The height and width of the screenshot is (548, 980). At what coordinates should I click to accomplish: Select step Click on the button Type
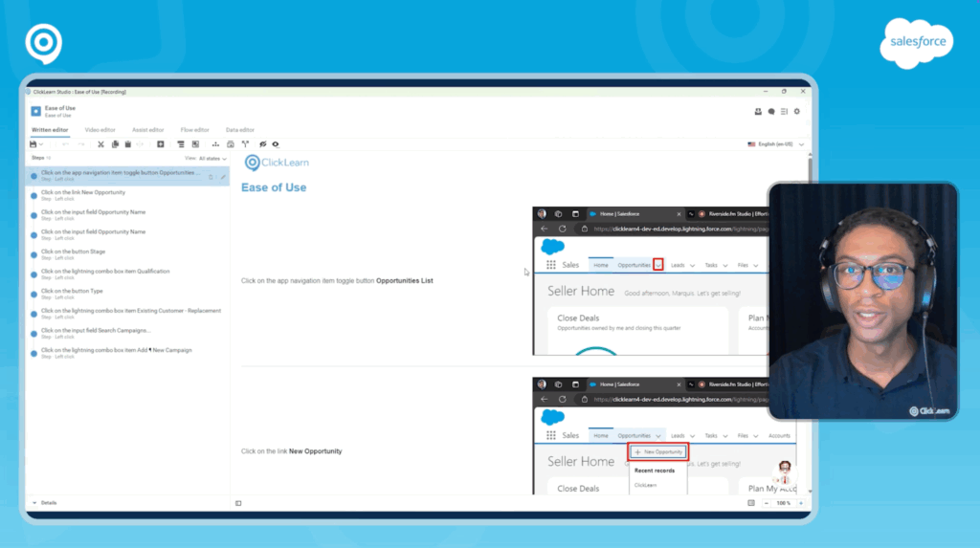click(x=127, y=294)
